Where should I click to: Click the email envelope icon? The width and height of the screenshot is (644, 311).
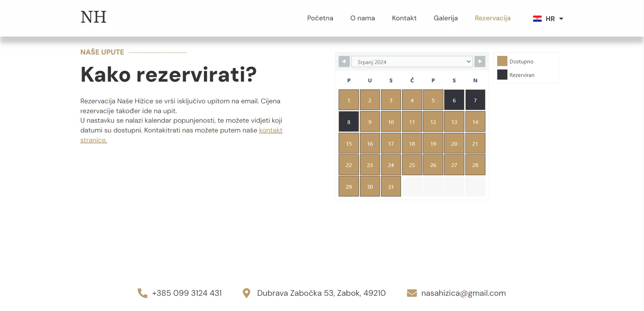411,293
